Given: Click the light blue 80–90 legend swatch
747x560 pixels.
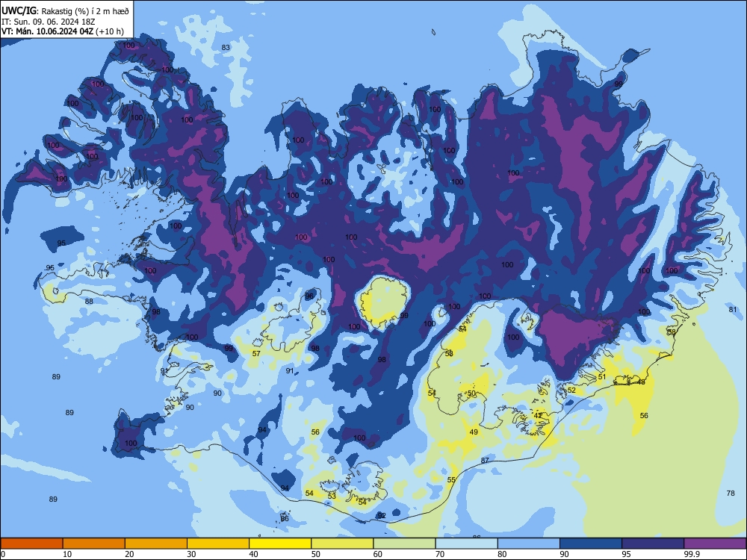Looking at the screenshot, I should coord(529,544).
